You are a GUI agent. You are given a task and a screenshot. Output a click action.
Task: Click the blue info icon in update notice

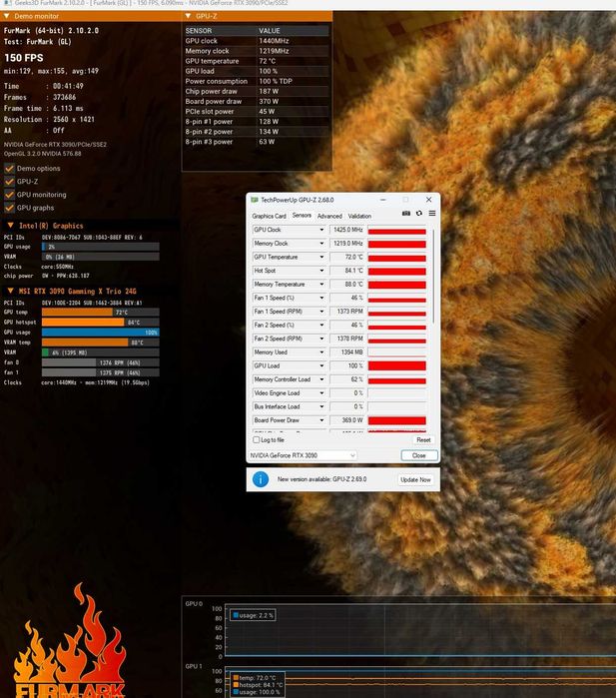261,479
